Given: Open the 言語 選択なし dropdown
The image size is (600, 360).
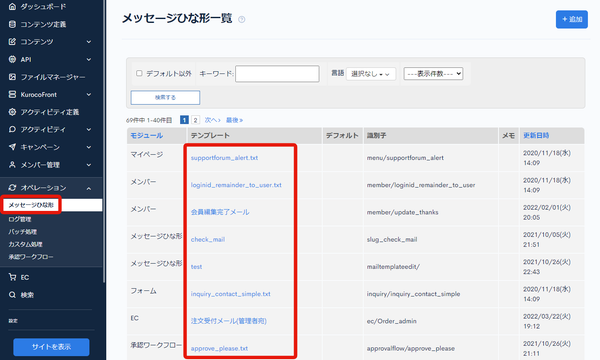Looking at the screenshot, I should point(370,74).
